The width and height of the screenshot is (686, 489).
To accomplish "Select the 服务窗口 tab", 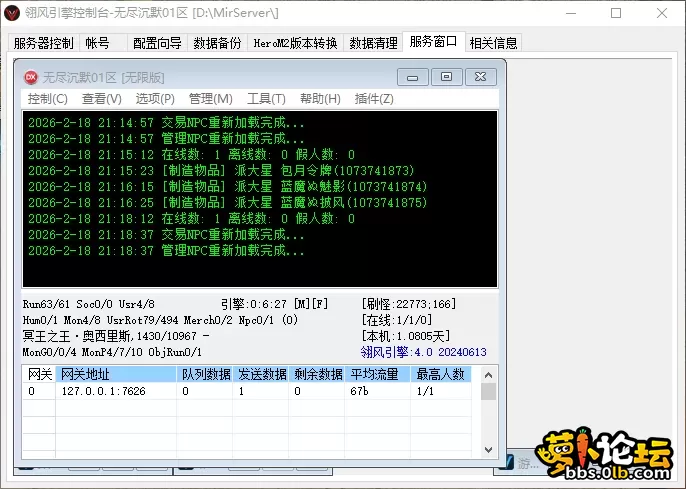I will [x=433, y=42].
